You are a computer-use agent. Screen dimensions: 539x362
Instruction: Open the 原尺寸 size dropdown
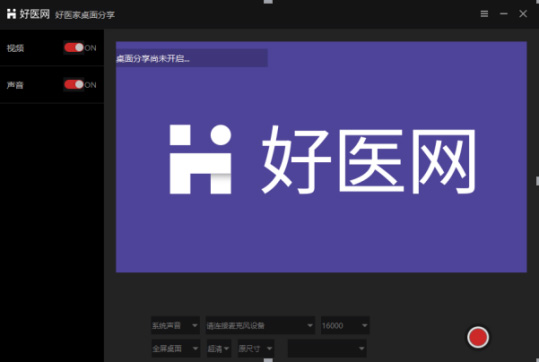coord(256,349)
